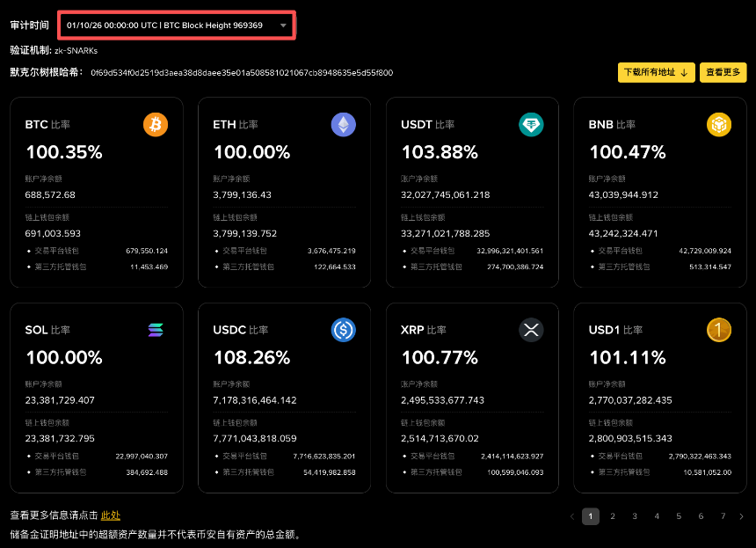The height and width of the screenshot is (548, 756).
Task: Click the next page arrow
Action: pyautogui.click(x=741, y=516)
